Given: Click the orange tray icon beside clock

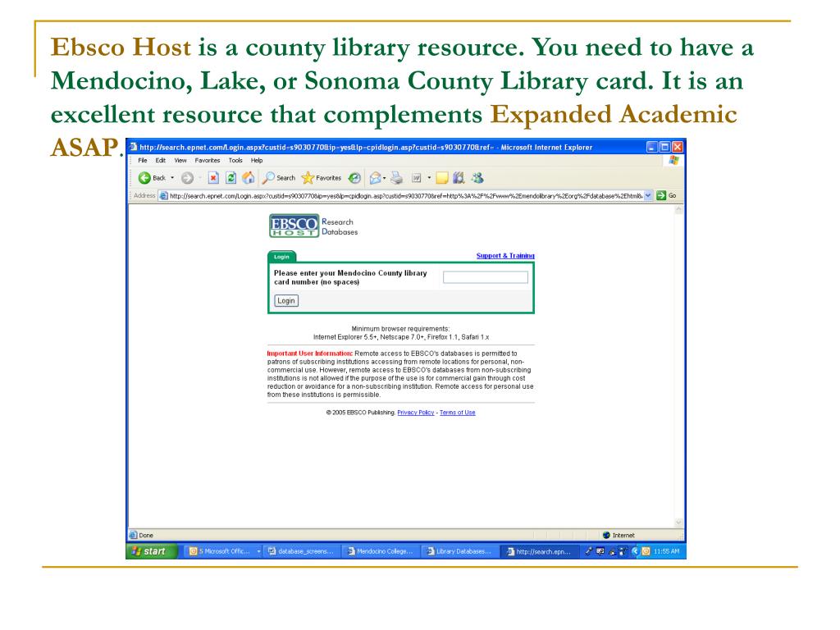Looking at the screenshot, I should click(646, 551).
